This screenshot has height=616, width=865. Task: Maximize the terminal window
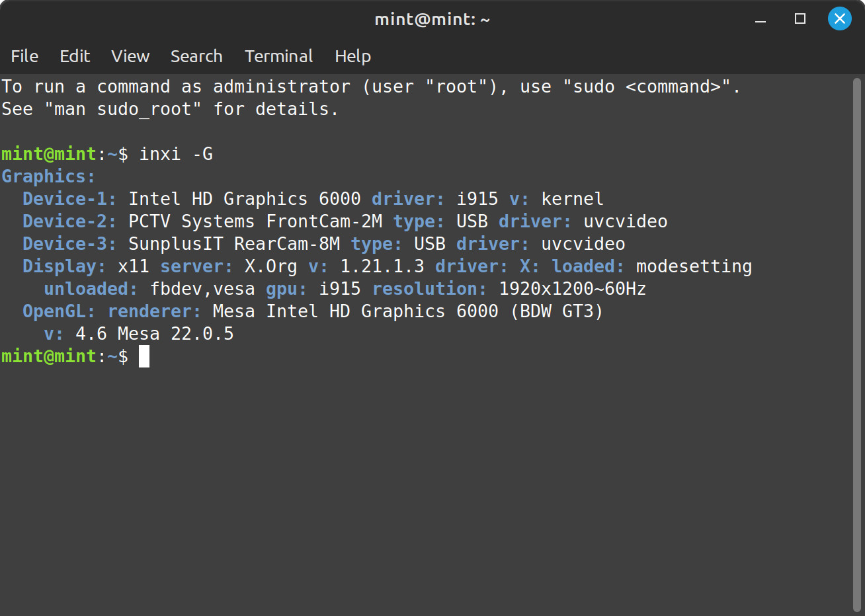800,19
